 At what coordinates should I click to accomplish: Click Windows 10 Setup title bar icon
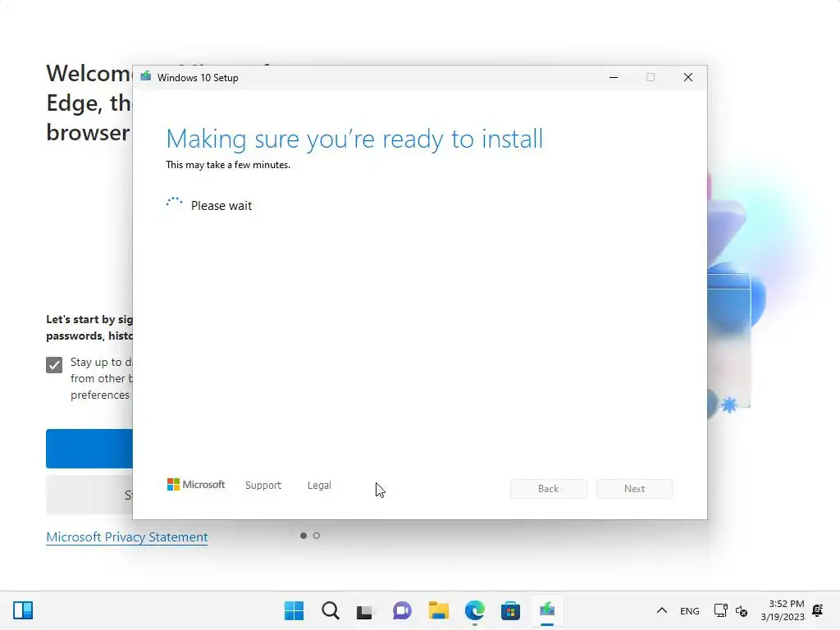pos(146,76)
